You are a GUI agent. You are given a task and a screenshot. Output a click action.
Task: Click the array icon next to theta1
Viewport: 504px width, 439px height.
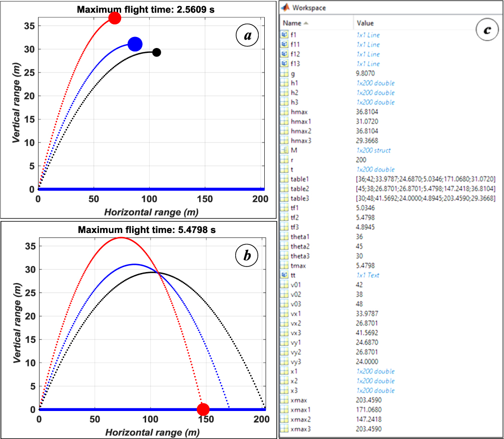pos(284,236)
